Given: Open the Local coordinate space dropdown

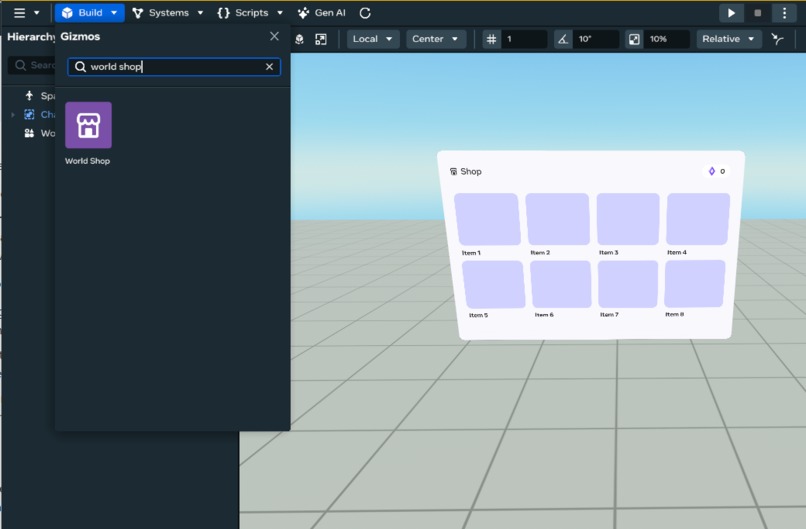Looking at the screenshot, I should click(x=373, y=39).
